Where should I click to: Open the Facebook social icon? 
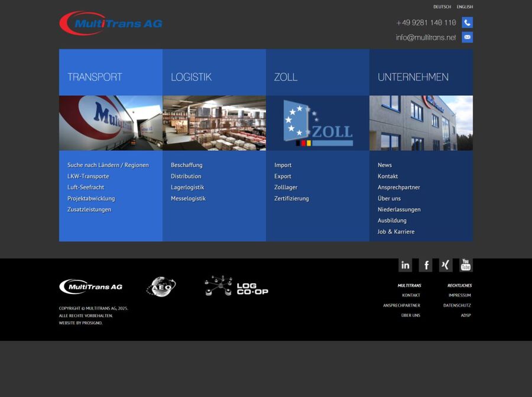(x=426, y=265)
